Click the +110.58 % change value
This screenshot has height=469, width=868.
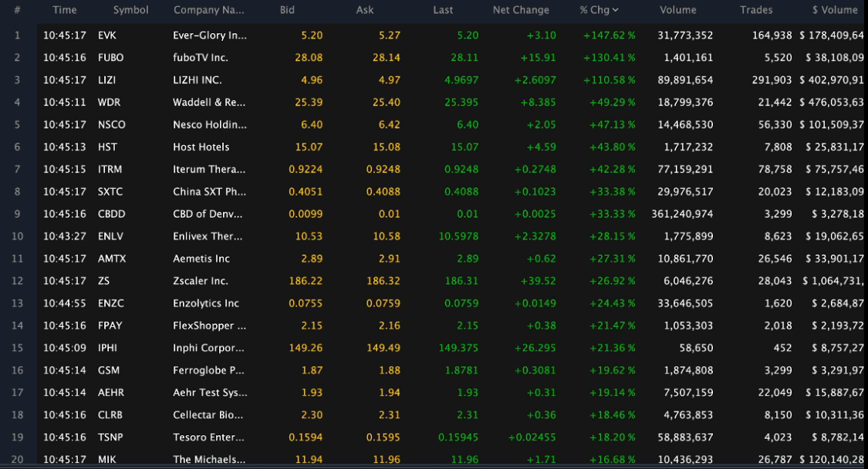coord(609,79)
